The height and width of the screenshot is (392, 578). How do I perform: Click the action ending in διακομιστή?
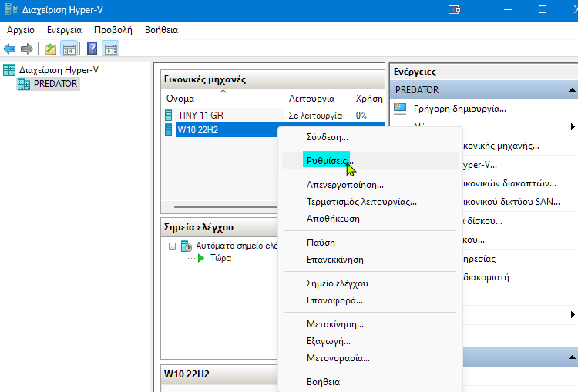(x=486, y=277)
